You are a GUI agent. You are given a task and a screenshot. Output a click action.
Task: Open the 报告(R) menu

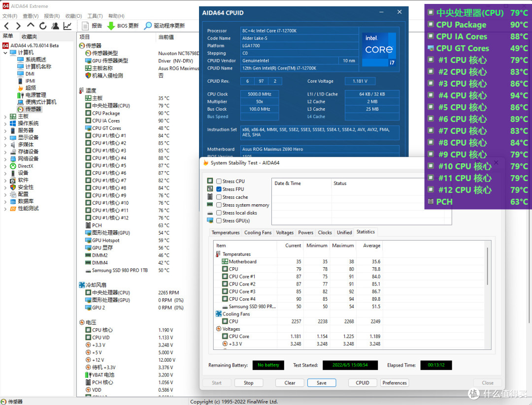tap(52, 16)
